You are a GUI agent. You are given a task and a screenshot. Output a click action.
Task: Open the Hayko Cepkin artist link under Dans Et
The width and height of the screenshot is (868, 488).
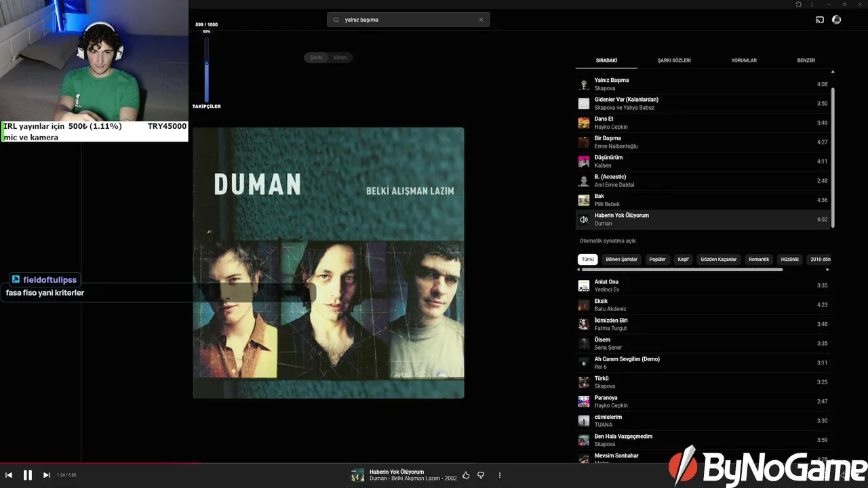(x=611, y=127)
